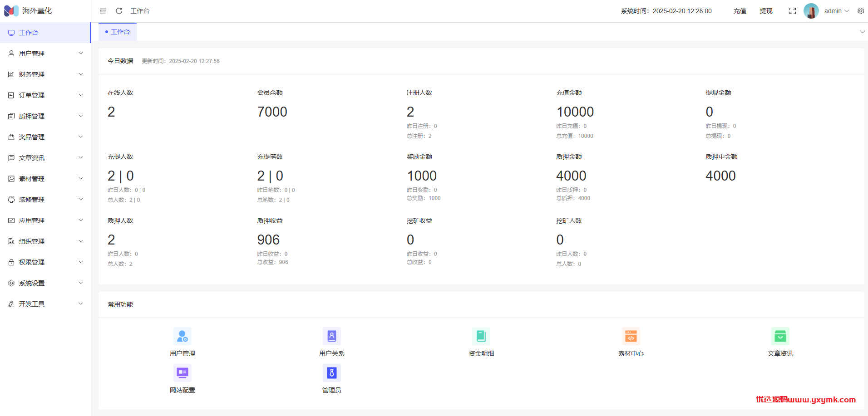Click the 质押管理 icon in sidebar
Image resolution: width=868 pixels, height=416 pixels.
(11, 116)
